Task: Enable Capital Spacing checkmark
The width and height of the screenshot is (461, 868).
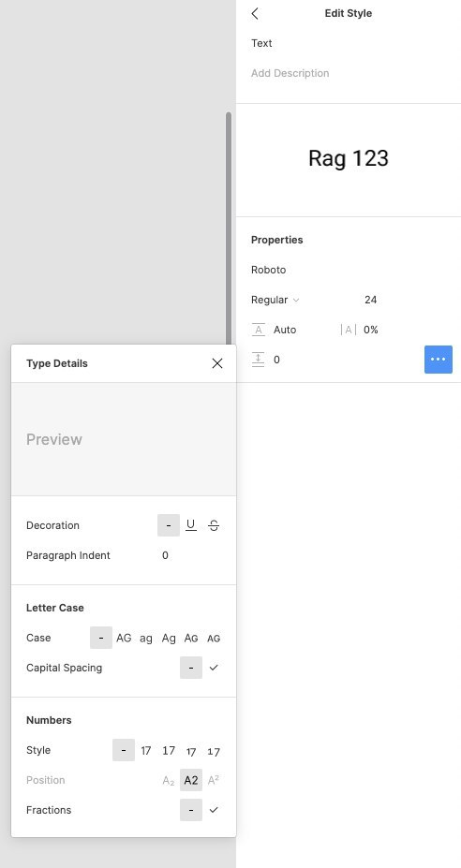Action: click(214, 668)
